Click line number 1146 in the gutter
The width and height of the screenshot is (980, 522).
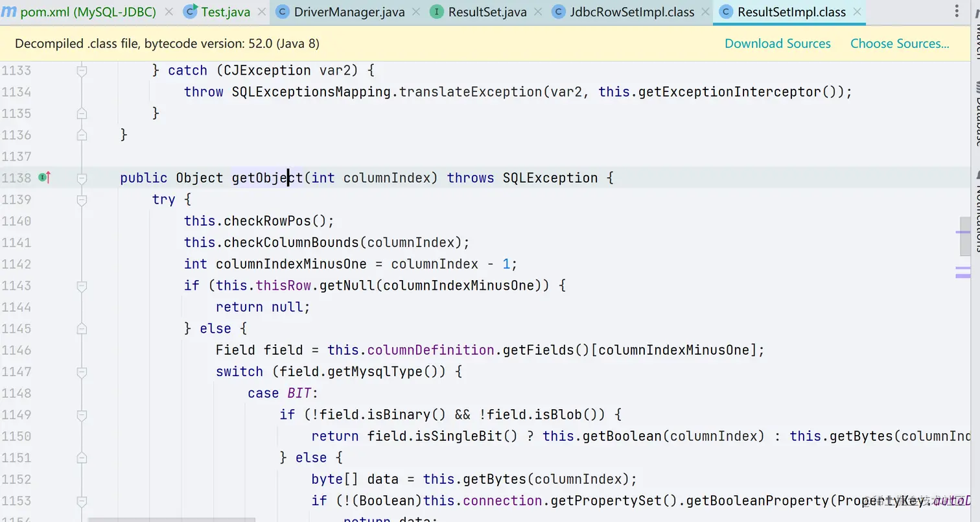[16, 350]
